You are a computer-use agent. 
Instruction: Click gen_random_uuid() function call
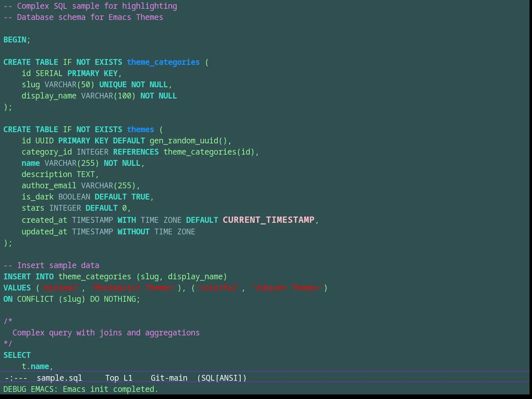click(189, 140)
